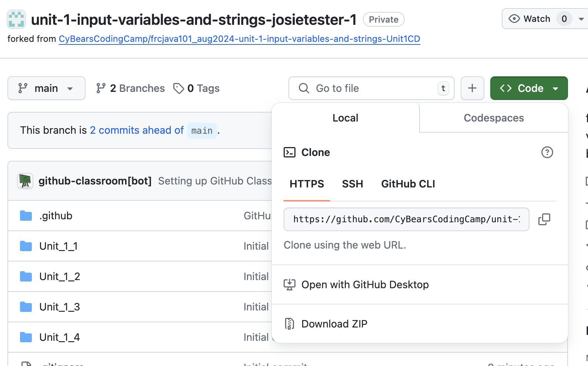View the 0 Tags page
The width and height of the screenshot is (588, 366).
point(197,88)
